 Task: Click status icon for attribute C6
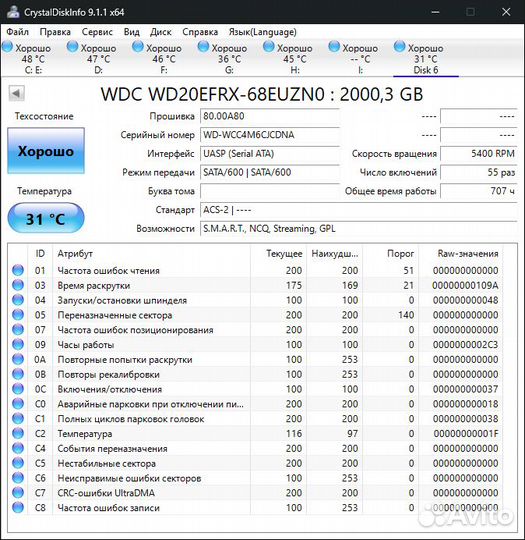tap(18, 477)
